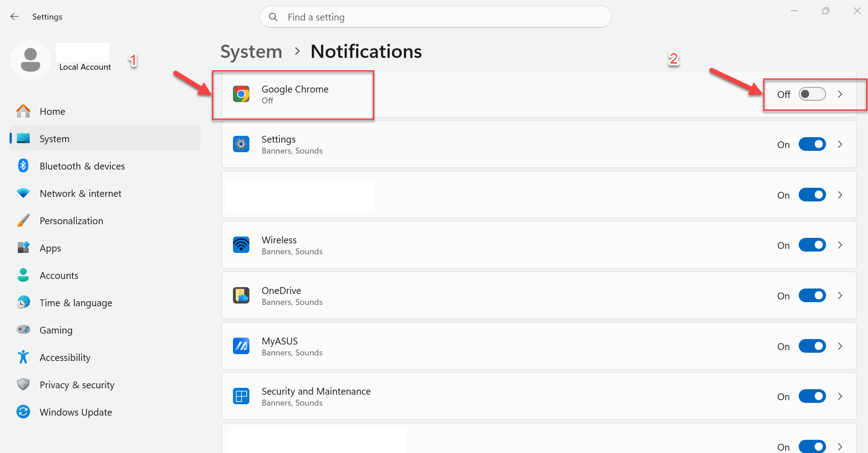Minimize the Settings window
This screenshot has width=868, height=453.
[794, 11]
